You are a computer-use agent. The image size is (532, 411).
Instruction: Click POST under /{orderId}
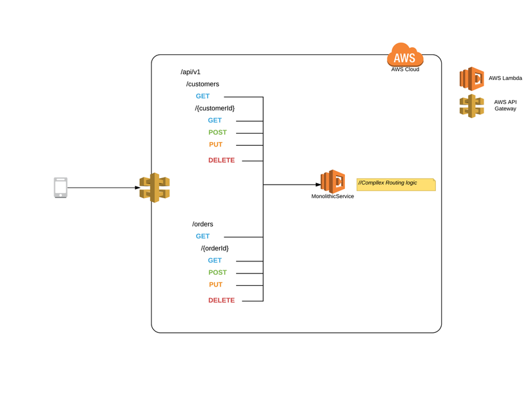(217, 272)
